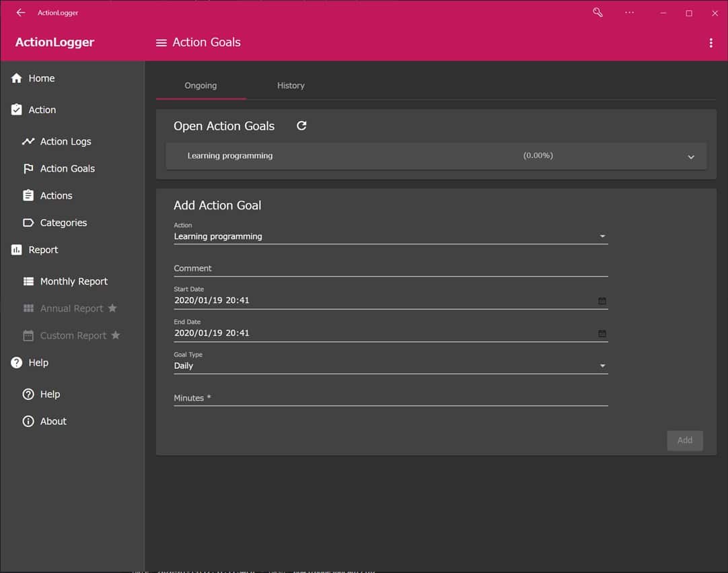Click the Comment text field
The height and width of the screenshot is (573, 728).
[390, 268]
